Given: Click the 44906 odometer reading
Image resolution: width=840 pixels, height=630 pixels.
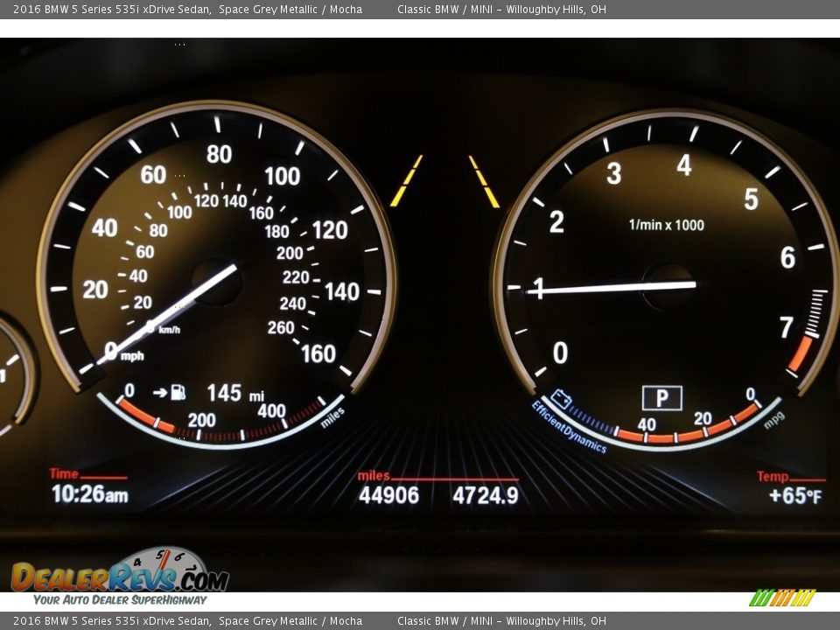Looking at the screenshot, I should click(388, 495).
